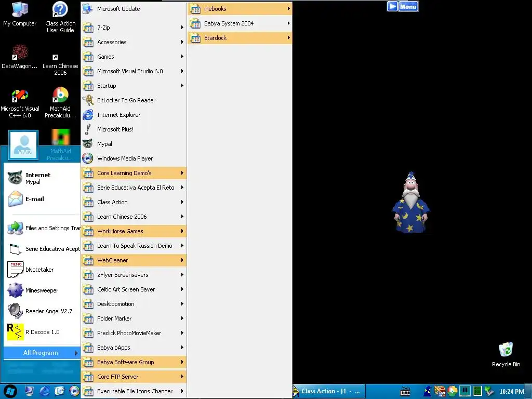532x399 pixels.
Task: Open All Programs list
Action: (x=42, y=353)
